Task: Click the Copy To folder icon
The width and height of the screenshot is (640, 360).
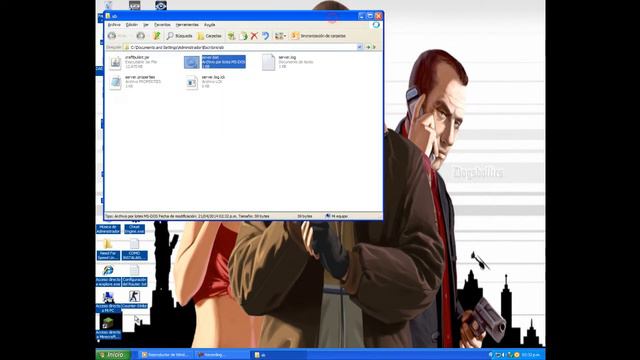Action: pyautogui.click(x=243, y=36)
